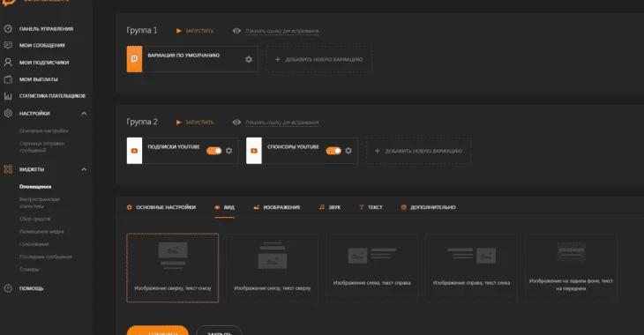Open Последние сообщения sidebar item
The image size is (644, 335).
[46, 257]
